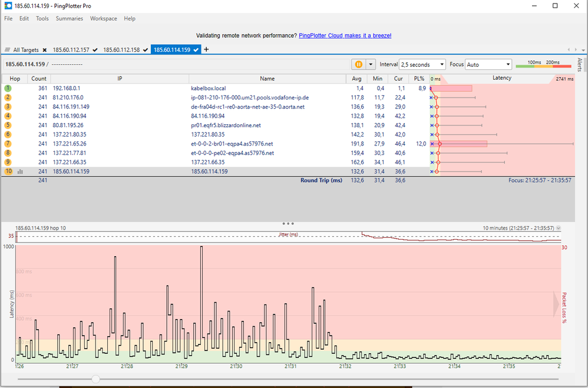Pause the trace with the orange button
The width and height of the screenshot is (588, 388).
tap(358, 64)
